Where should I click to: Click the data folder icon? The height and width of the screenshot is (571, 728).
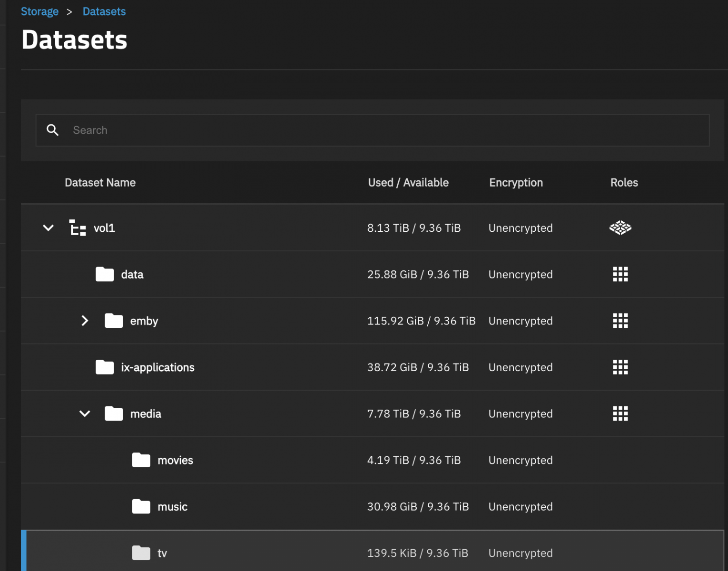point(105,274)
